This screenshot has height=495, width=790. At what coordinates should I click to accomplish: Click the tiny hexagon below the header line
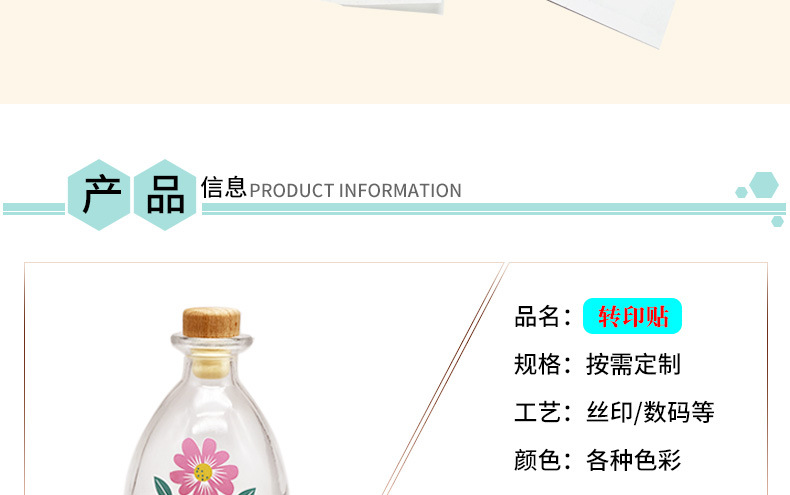pyautogui.click(x=777, y=221)
